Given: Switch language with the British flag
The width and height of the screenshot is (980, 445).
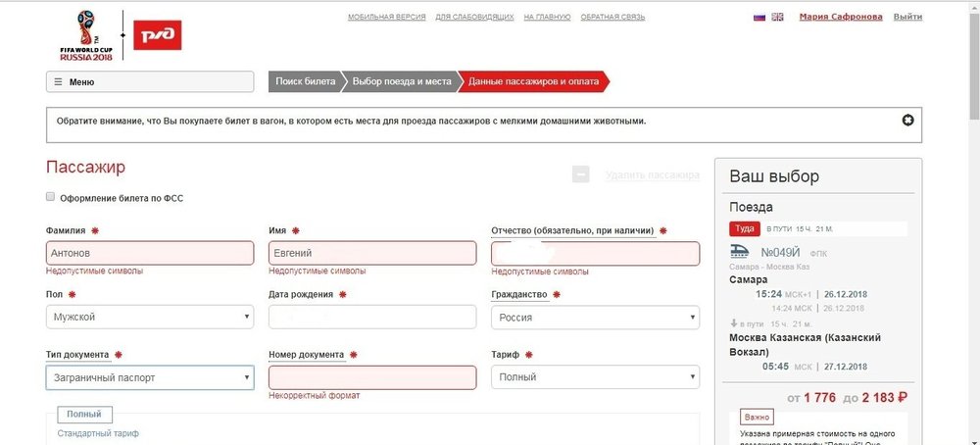Looking at the screenshot, I should point(777,18).
